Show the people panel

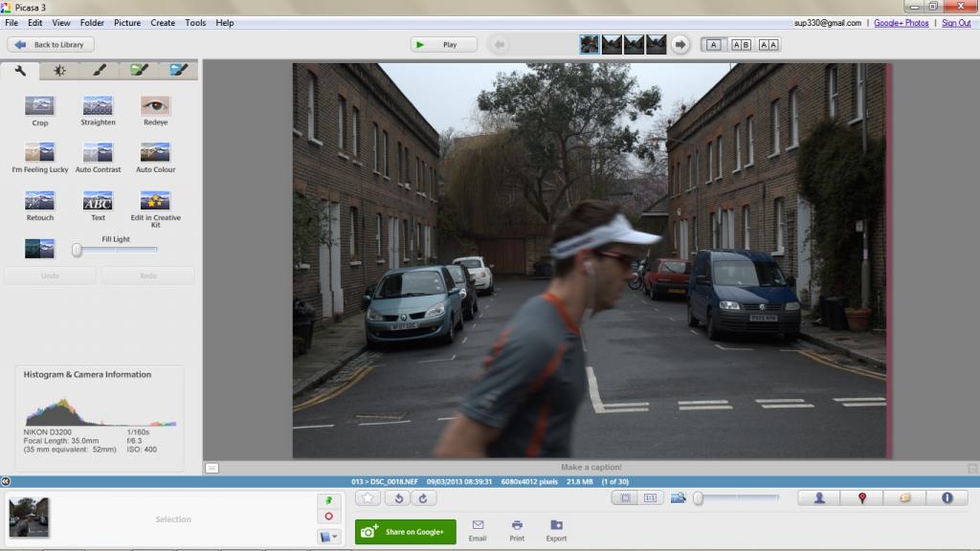click(820, 497)
